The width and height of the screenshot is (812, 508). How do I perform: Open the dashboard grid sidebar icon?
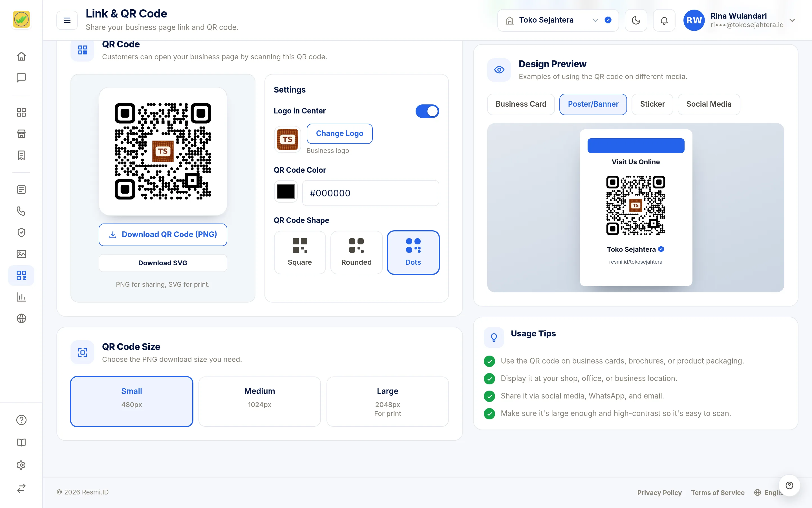[x=21, y=112]
